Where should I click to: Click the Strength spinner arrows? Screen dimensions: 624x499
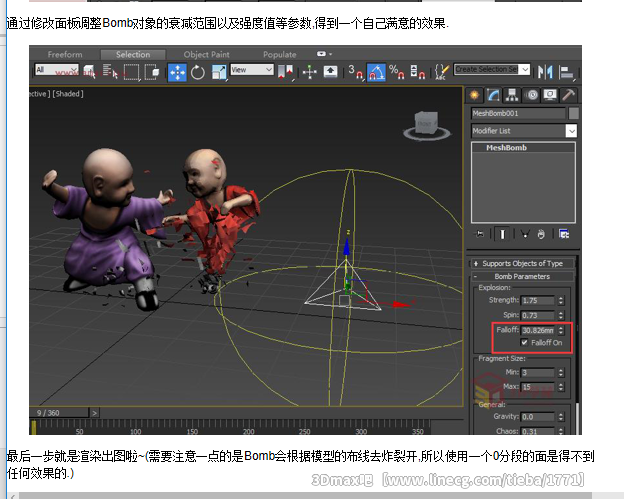(x=561, y=300)
